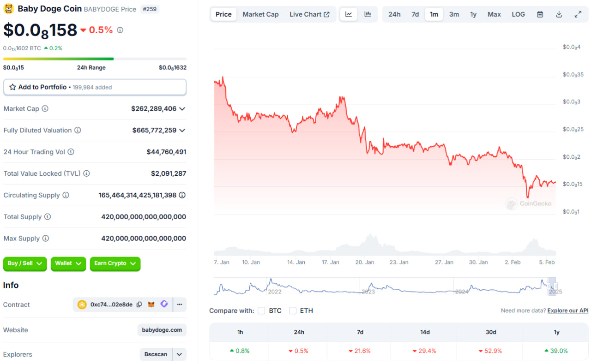Click the 1h change value 0.8%
The width and height of the screenshot is (591, 364).
click(239, 351)
